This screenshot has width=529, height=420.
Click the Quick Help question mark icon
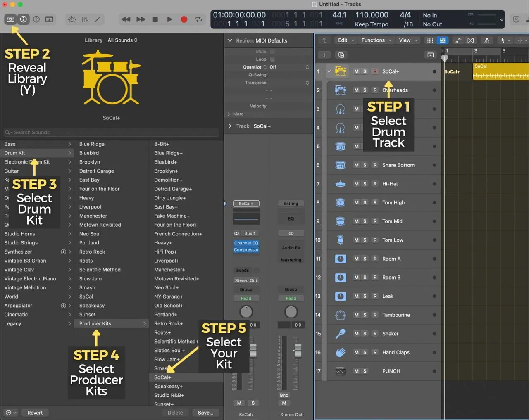pyautogui.click(x=37, y=19)
